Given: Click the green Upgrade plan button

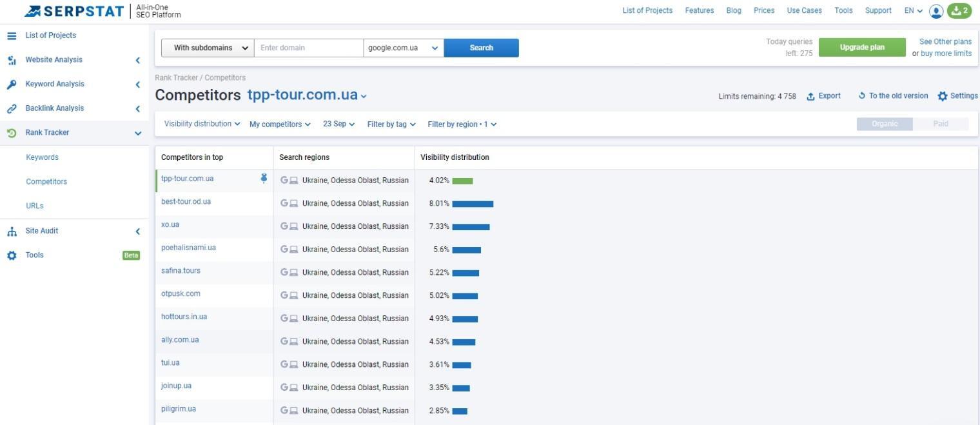Looking at the screenshot, I should [862, 47].
